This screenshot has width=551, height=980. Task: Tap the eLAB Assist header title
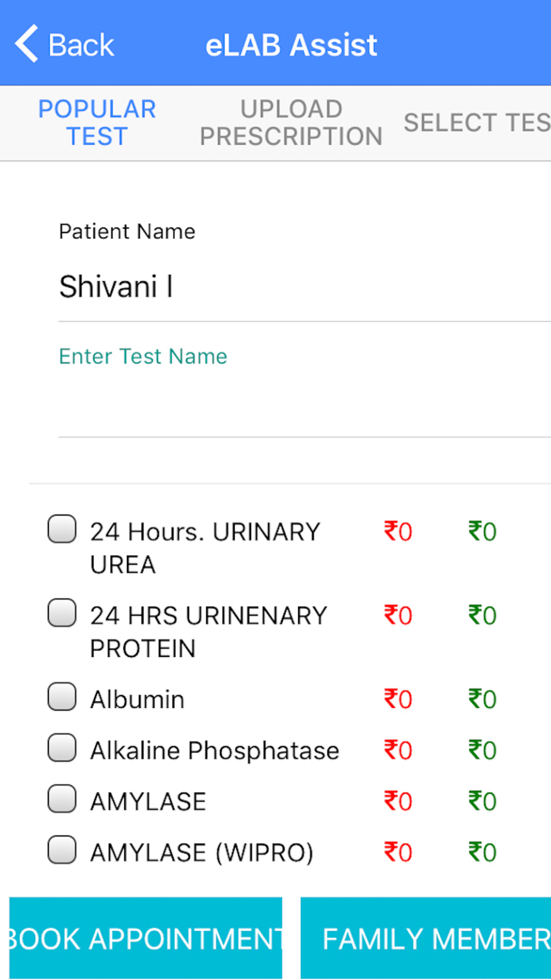click(291, 45)
